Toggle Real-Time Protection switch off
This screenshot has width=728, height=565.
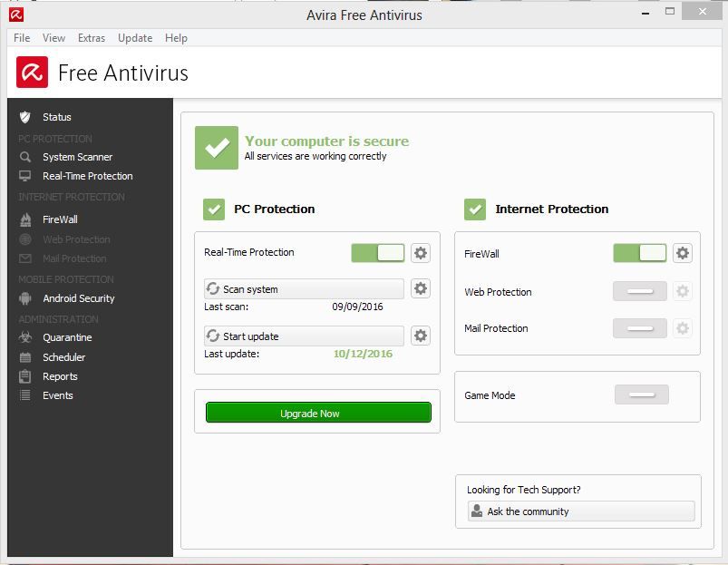pyautogui.click(x=378, y=253)
